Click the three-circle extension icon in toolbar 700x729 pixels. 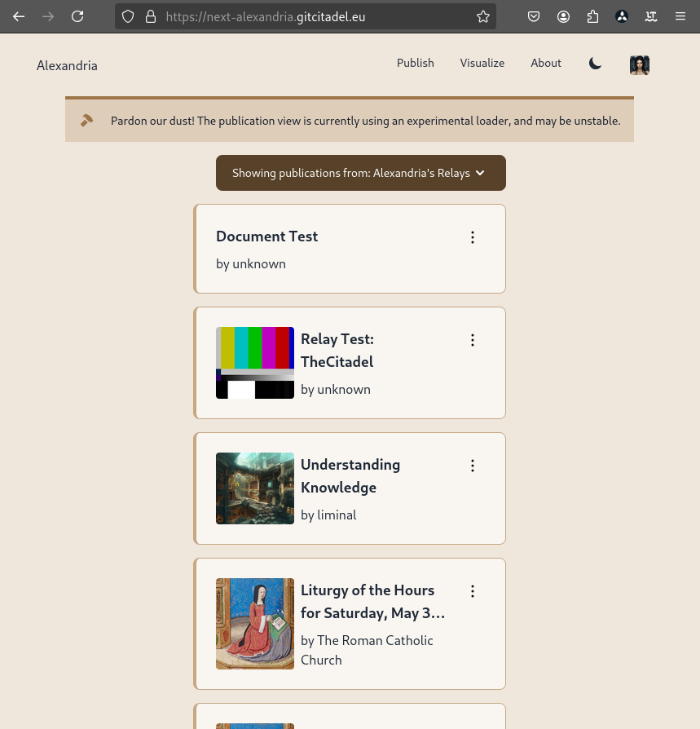(622, 17)
